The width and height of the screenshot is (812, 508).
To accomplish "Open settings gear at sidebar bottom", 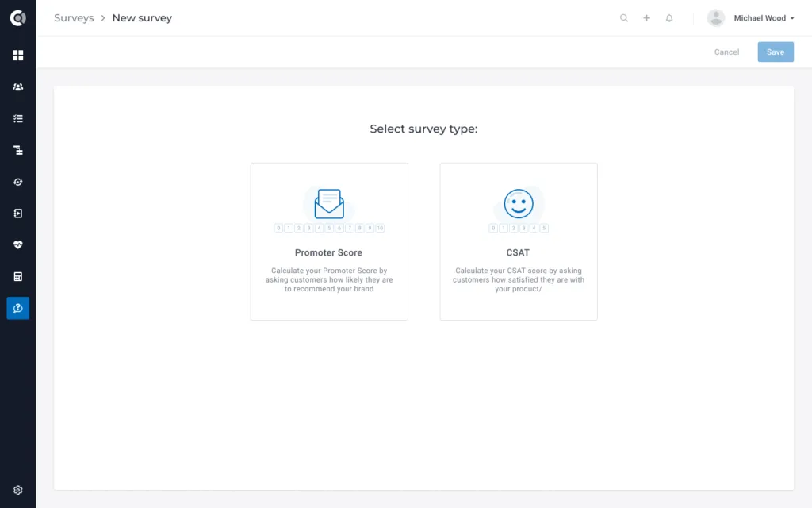I will click(x=18, y=490).
